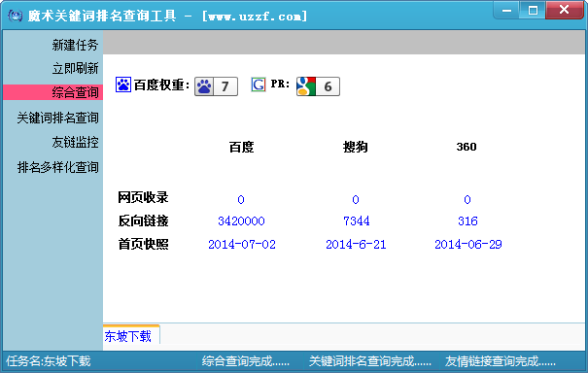Open Sogou backlinks value 7344
This screenshot has width=588, height=373.
[357, 220]
